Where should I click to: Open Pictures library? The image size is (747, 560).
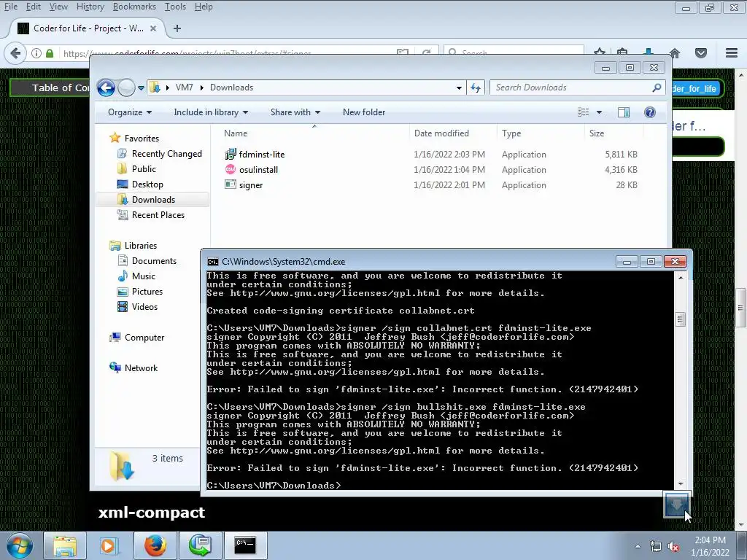[147, 292]
